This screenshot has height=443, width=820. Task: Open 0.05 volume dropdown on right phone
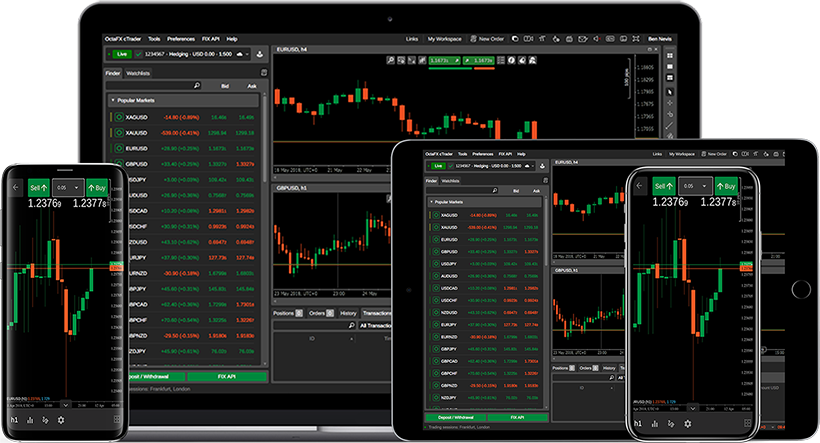(695, 186)
